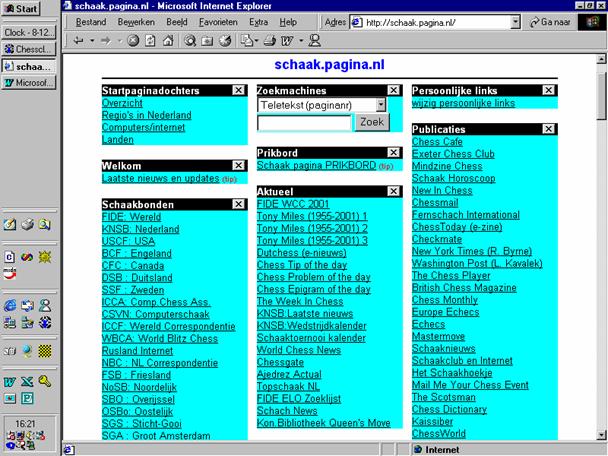Image resolution: width=608 pixels, height=456 pixels.
Task: Open the Beeld menu
Action: (177, 22)
